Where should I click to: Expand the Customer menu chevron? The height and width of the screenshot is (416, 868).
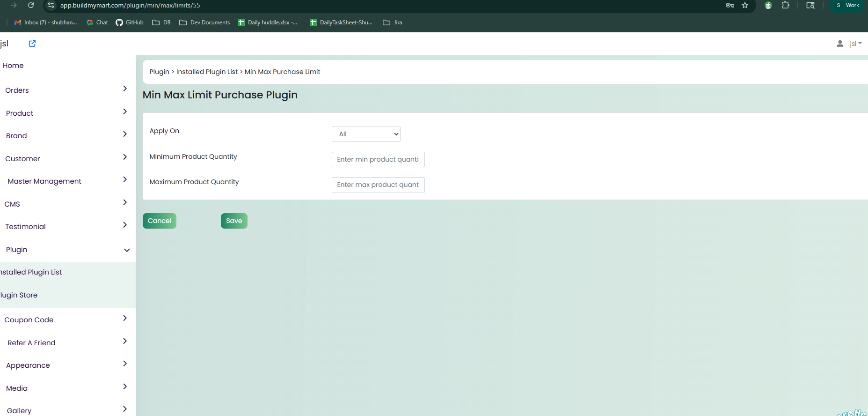125,157
